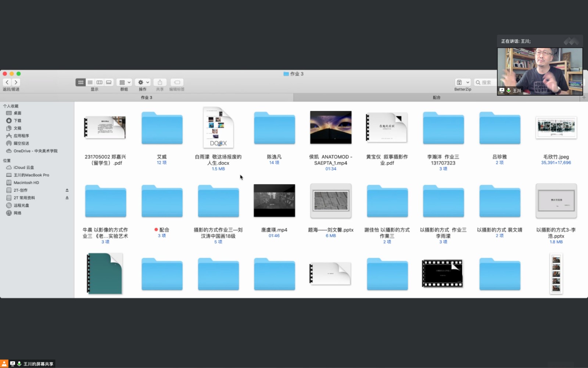The image size is (588, 368).
Task: Select 以摄影的方式 裴文靖 folder
Action: (x=500, y=201)
